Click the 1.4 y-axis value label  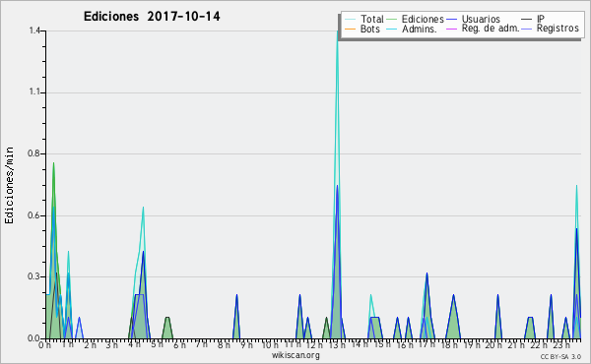coord(34,30)
